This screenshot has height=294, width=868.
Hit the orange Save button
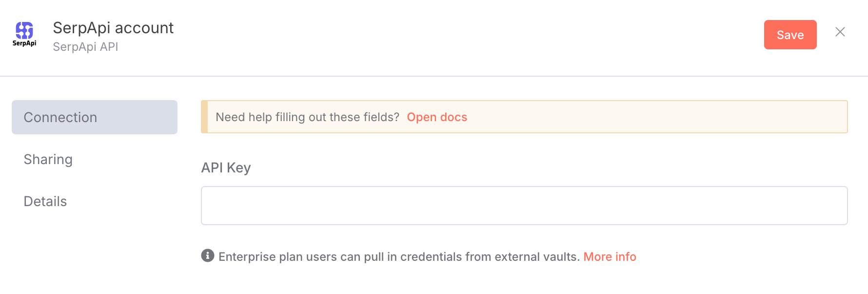[x=790, y=35]
